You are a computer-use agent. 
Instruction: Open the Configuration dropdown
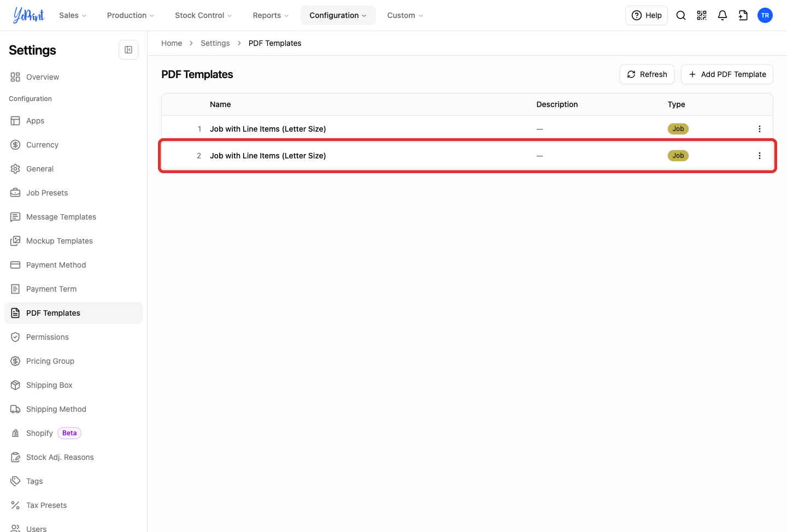[x=338, y=15]
